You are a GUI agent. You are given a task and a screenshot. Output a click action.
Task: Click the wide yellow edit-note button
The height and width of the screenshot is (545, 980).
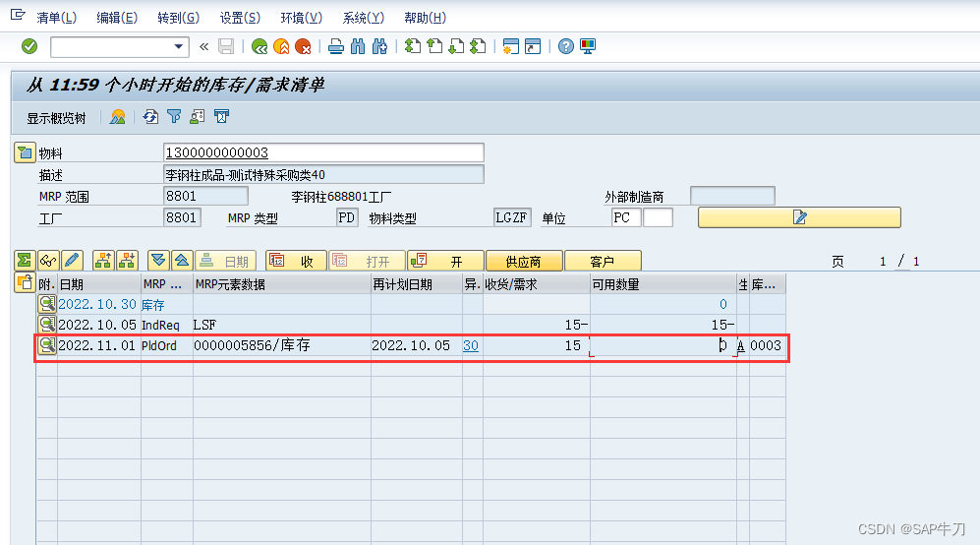coord(799,217)
